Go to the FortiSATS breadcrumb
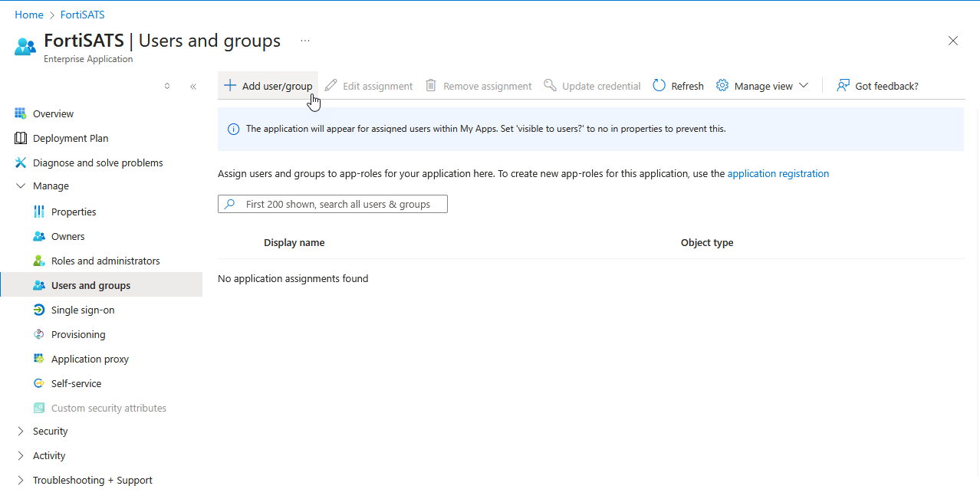 click(x=83, y=15)
